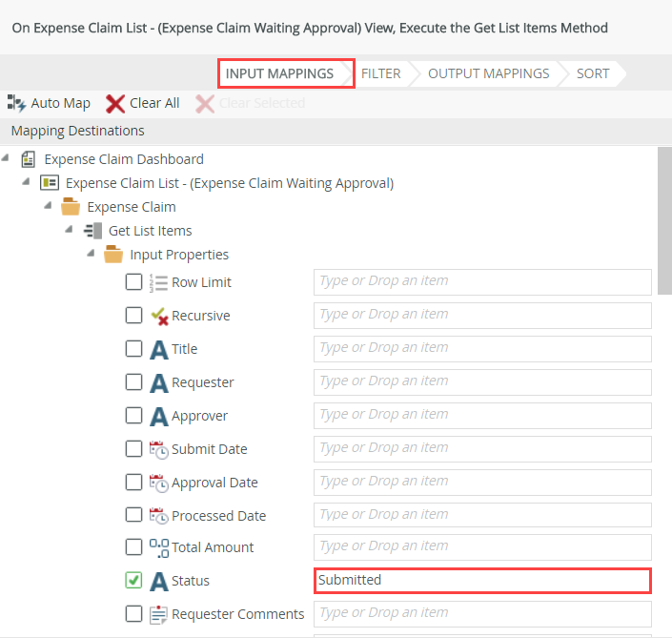Check the Title checkbox
The height and width of the screenshot is (638, 672).
(x=133, y=349)
